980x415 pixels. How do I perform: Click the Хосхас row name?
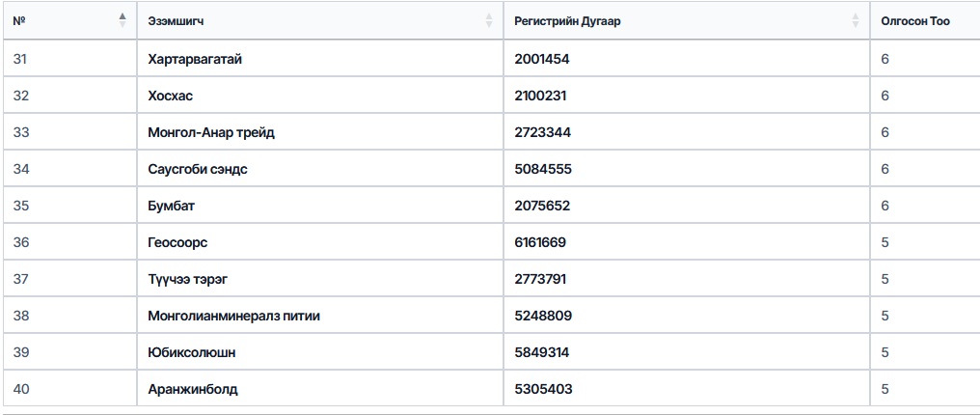(x=171, y=96)
